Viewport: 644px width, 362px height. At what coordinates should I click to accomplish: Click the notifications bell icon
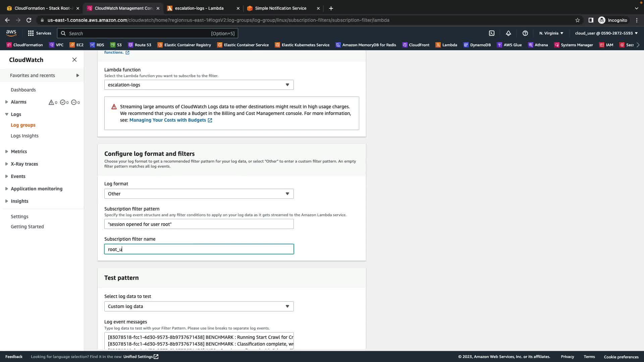508,33
